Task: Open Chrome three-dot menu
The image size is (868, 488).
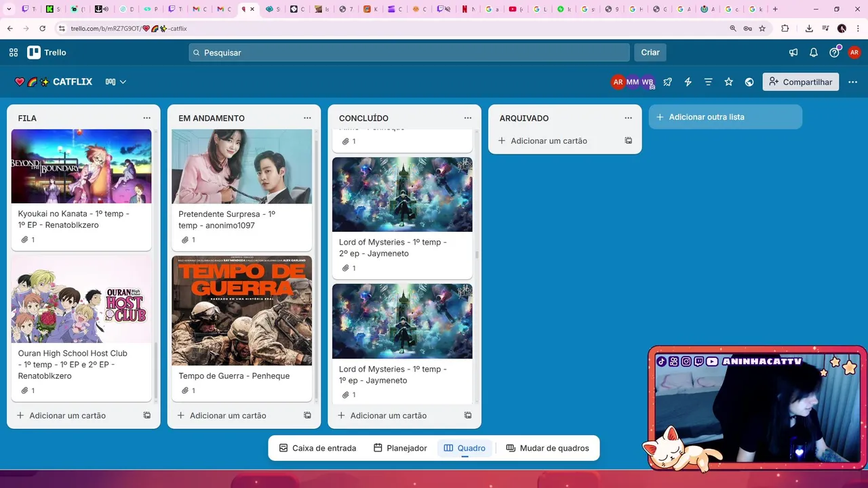Action: pyautogui.click(x=858, y=28)
